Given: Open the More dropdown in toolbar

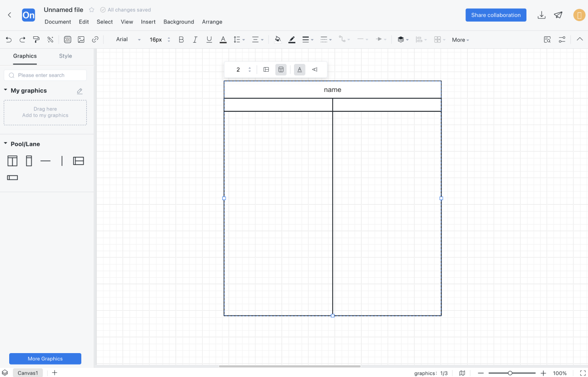Looking at the screenshot, I should click(x=460, y=40).
